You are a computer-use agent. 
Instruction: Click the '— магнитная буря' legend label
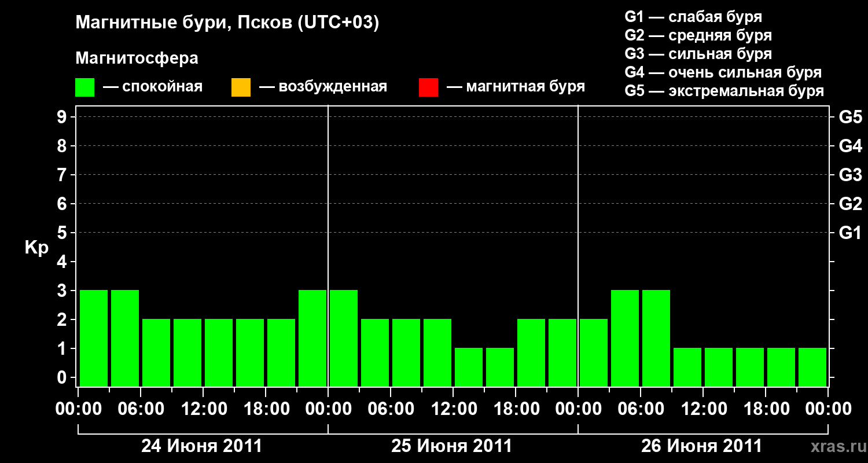(516, 87)
